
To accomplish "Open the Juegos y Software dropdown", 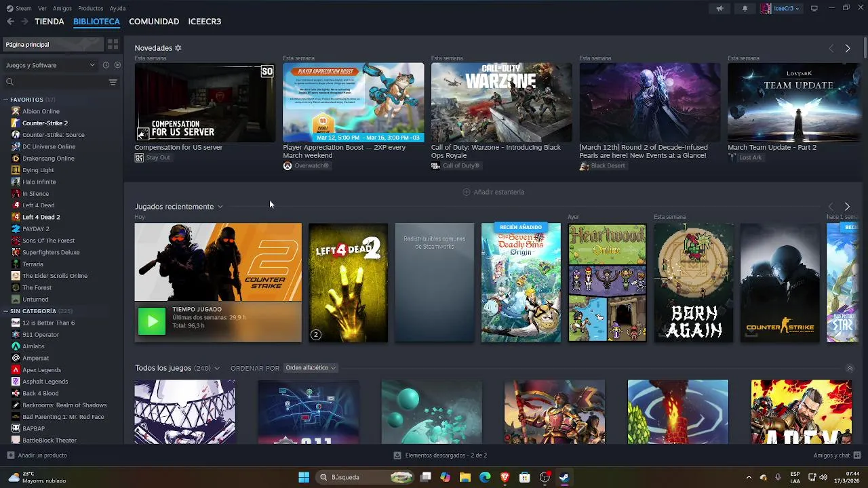I will point(50,65).
